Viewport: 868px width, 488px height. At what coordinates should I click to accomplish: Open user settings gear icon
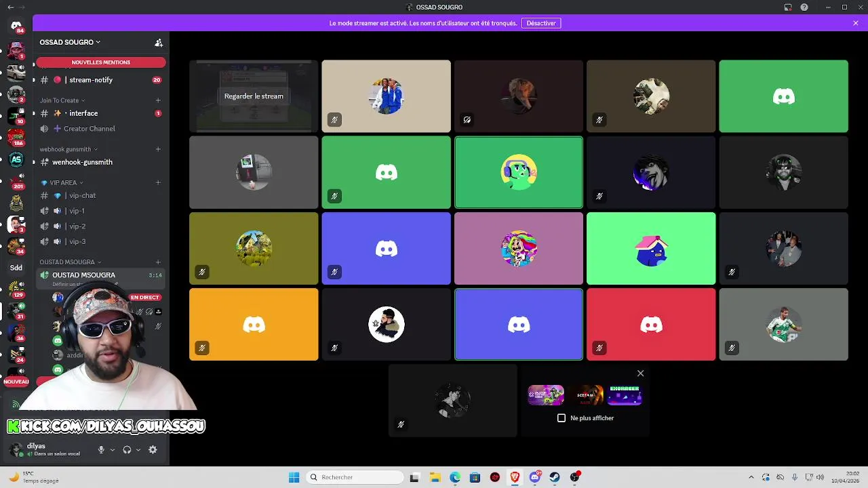[x=153, y=449]
